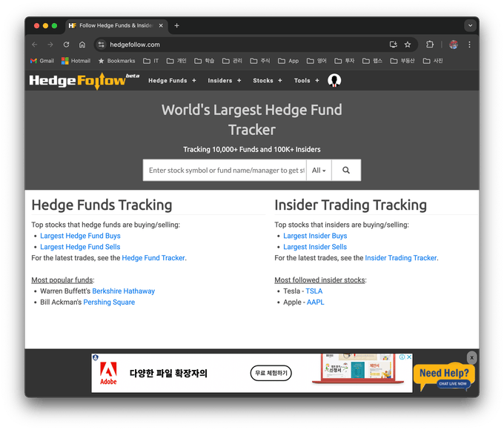504x430 pixels.
Task: Click the Adobe logo in the ad
Action: (108, 373)
